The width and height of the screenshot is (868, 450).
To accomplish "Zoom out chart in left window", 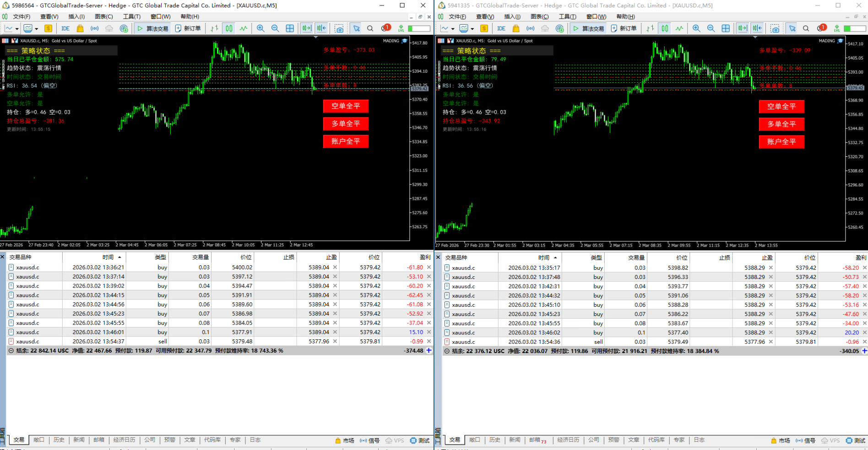I will coord(275,28).
